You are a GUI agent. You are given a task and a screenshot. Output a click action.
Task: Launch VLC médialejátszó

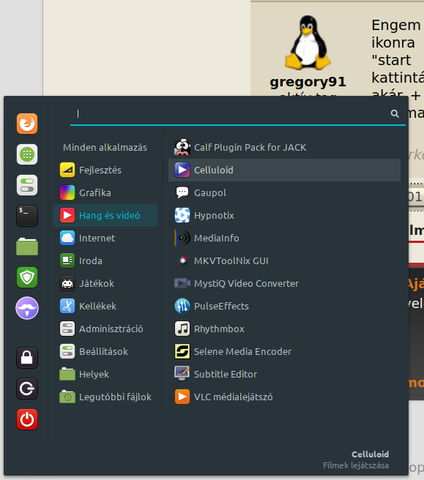pos(284,397)
